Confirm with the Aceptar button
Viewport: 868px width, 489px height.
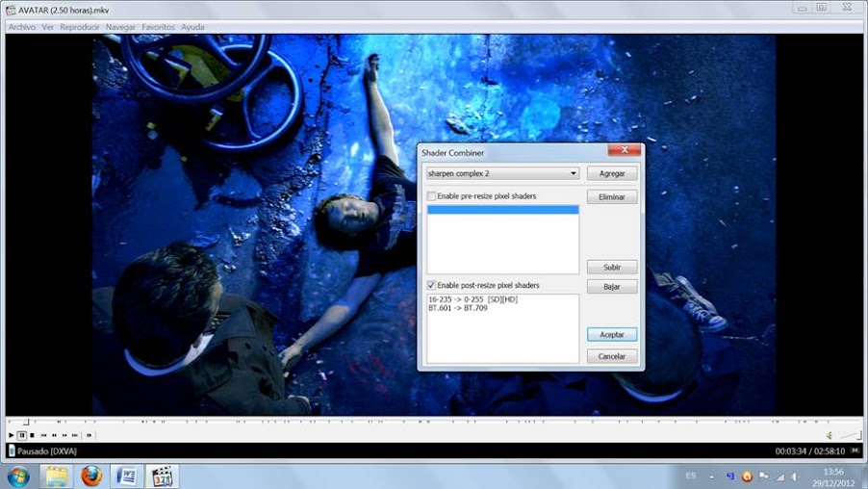[x=612, y=334]
